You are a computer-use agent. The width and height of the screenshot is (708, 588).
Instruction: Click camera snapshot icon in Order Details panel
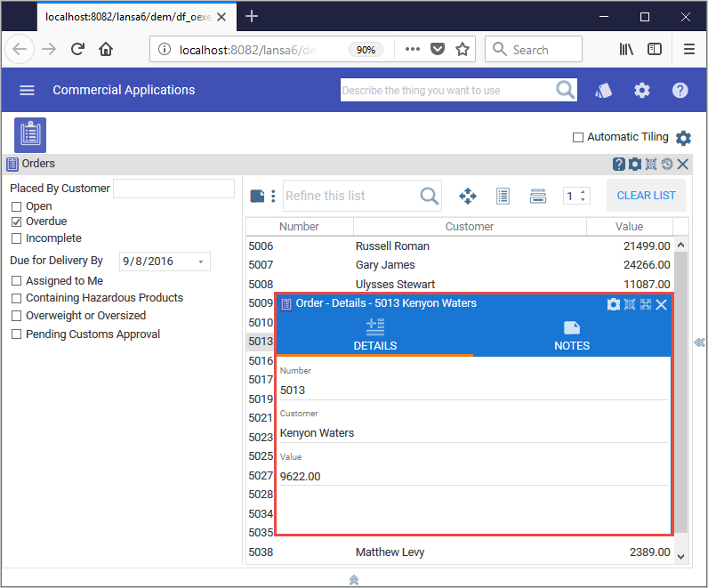tap(613, 304)
